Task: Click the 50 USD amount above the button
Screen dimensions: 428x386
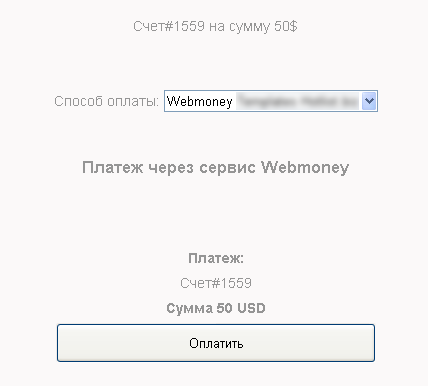Action: 241,308
